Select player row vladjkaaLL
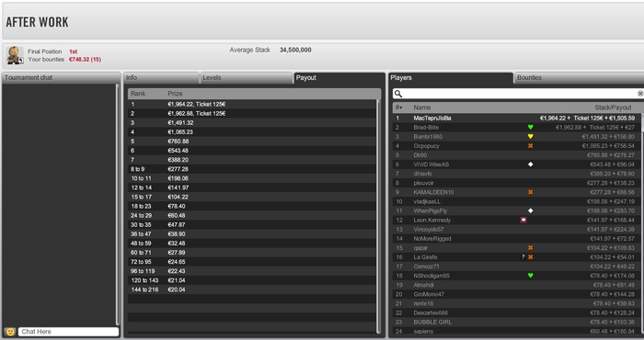The width and height of the screenshot is (644, 340). [516, 201]
